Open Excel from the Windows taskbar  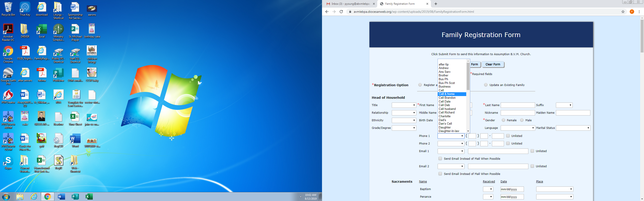click(89, 197)
